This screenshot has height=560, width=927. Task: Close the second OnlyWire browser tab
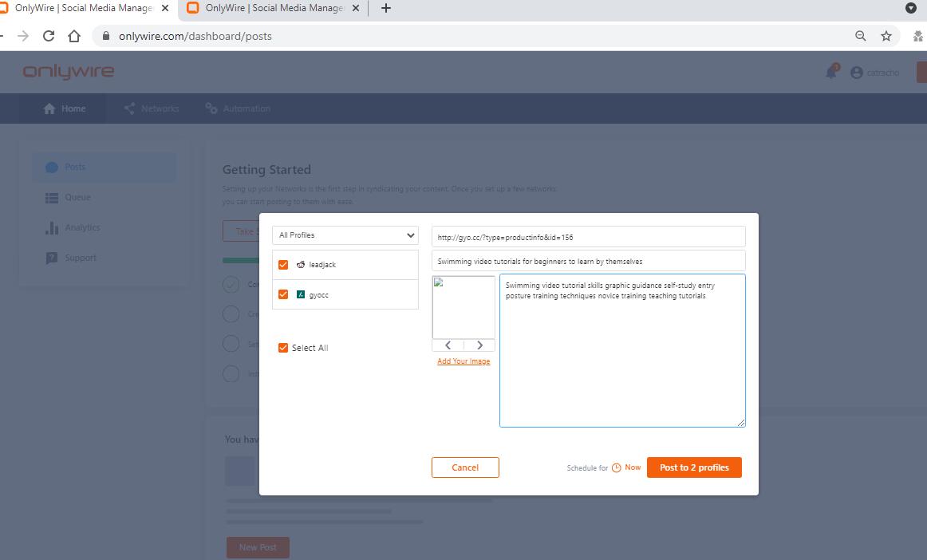pyautogui.click(x=355, y=8)
